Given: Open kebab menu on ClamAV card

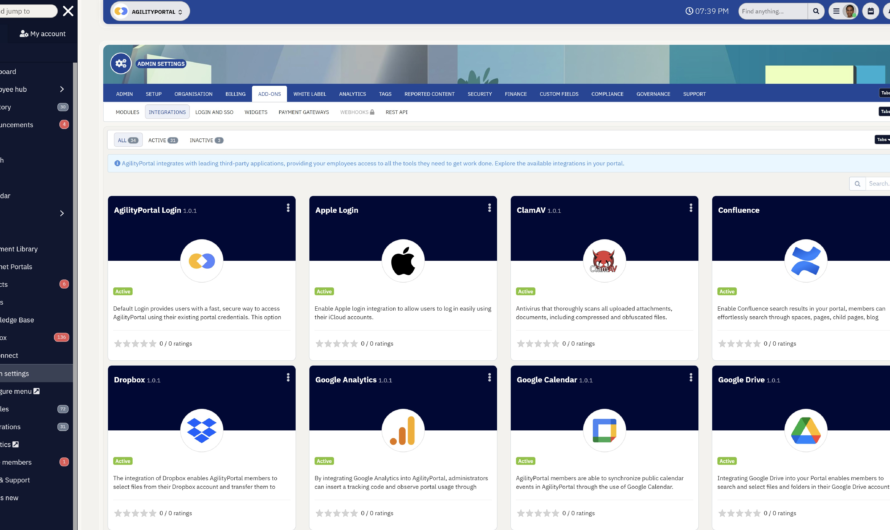Looking at the screenshot, I should tap(691, 208).
